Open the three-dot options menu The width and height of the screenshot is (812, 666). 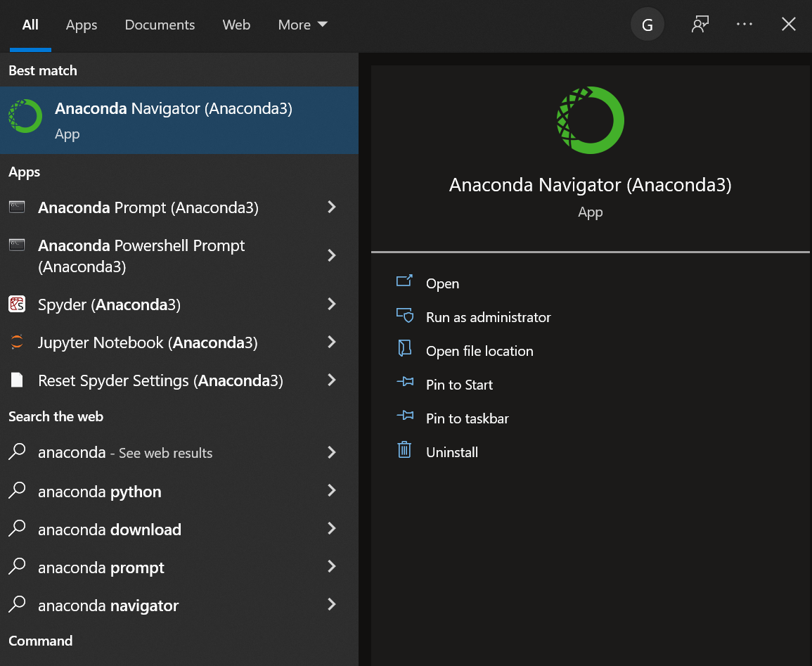tap(745, 25)
